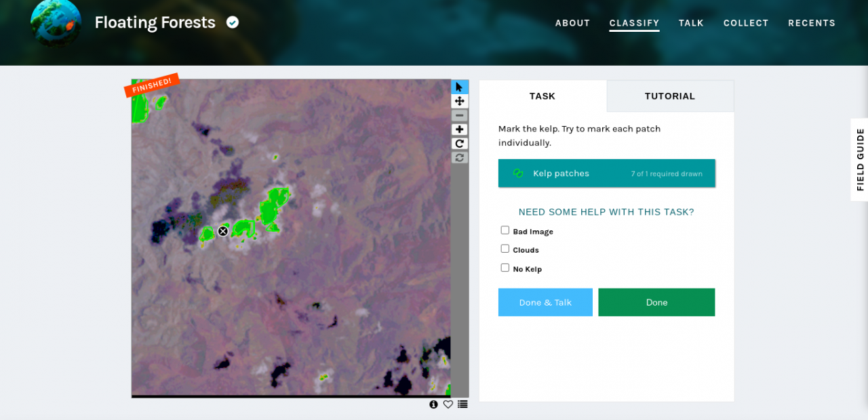Switch to the Tutorial tab
Viewport: 868px width, 420px height.
click(670, 96)
